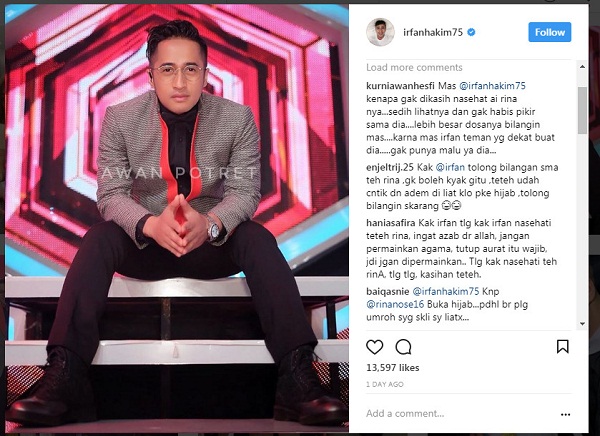Open comments via the speech bubble icon

pyautogui.click(x=403, y=347)
